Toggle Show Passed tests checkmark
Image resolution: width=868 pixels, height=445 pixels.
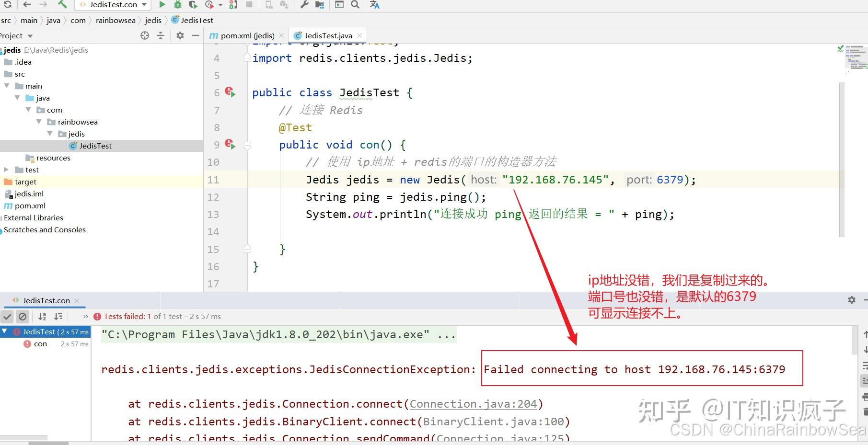coord(7,316)
